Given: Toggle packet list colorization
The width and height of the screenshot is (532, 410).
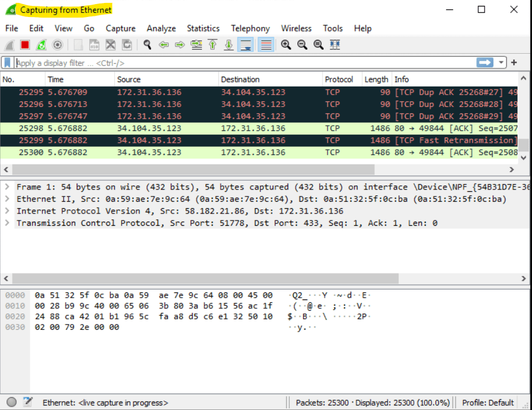Looking at the screenshot, I should point(266,45).
